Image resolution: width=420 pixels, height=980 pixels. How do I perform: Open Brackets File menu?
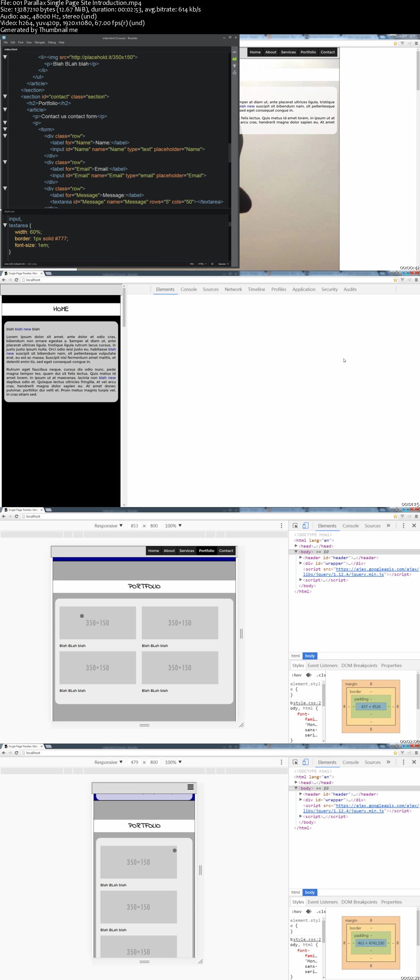(x=6, y=42)
